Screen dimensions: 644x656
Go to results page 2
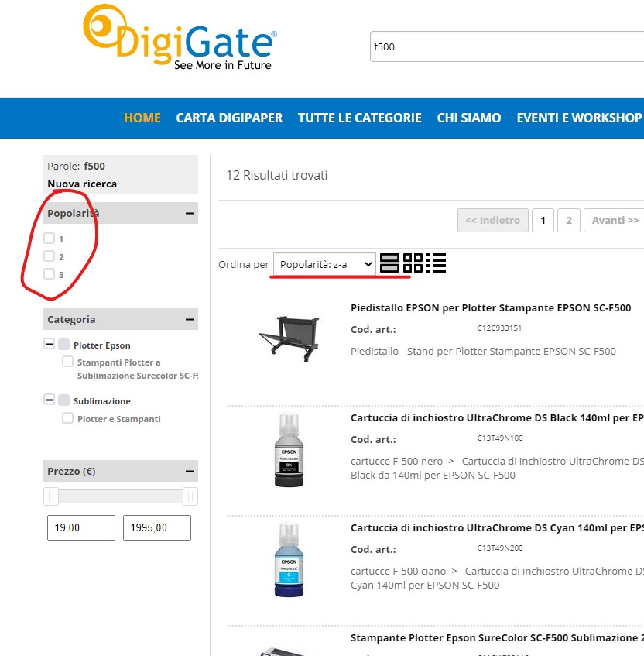click(569, 221)
